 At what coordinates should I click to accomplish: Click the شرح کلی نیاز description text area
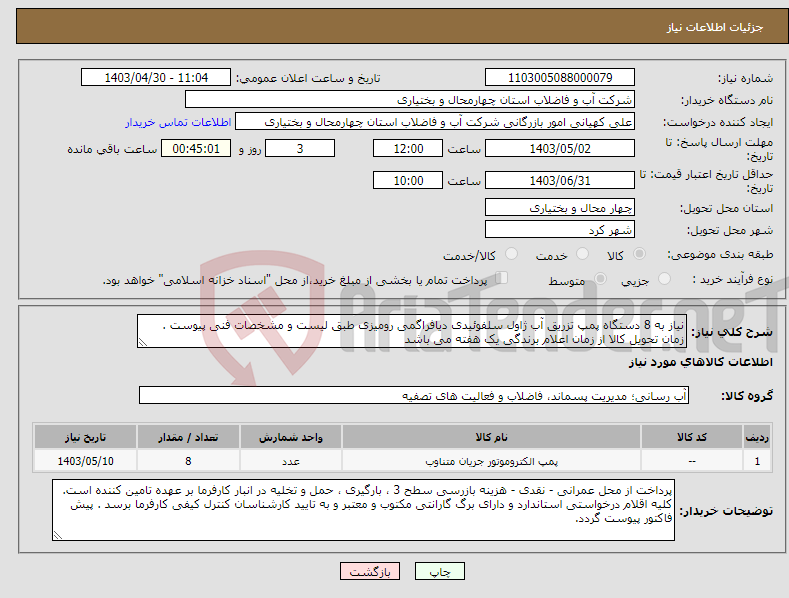412,331
